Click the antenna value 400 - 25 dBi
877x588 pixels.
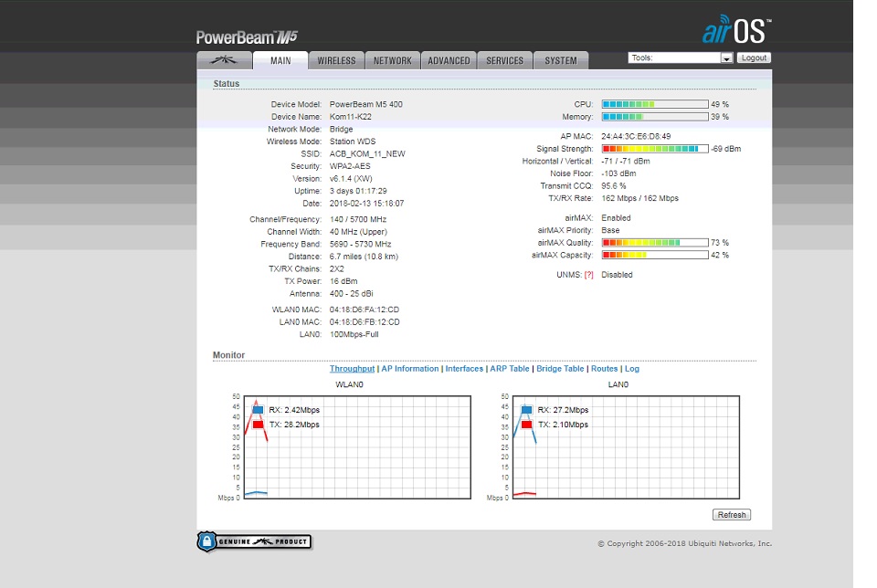pyautogui.click(x=351, y=294)
